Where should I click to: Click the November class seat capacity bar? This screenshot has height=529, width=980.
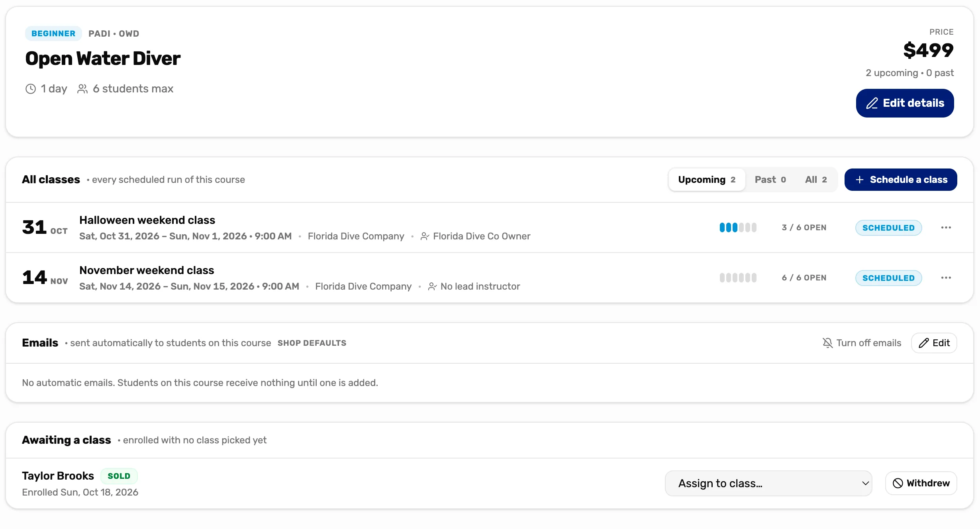pyautogui.click(x=738, y=278)
